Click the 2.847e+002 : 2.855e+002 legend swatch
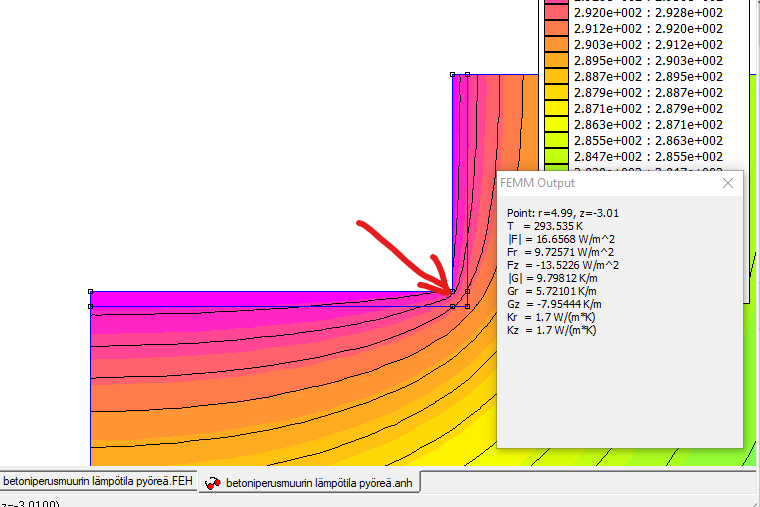 click(555, 156)
